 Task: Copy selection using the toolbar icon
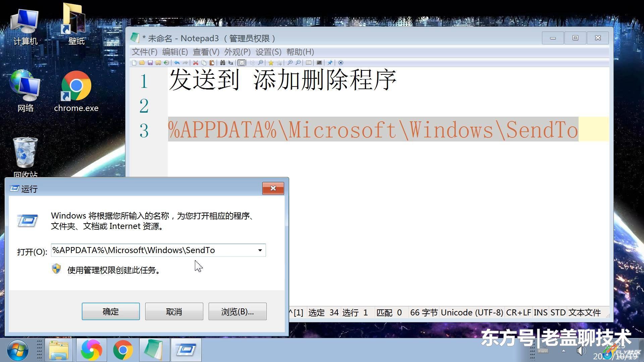tap(204, 63)
